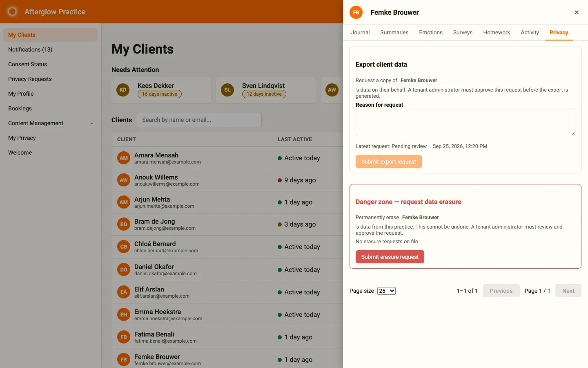Click Submit export request button
The image size is (588, 368).
point(388,162)
